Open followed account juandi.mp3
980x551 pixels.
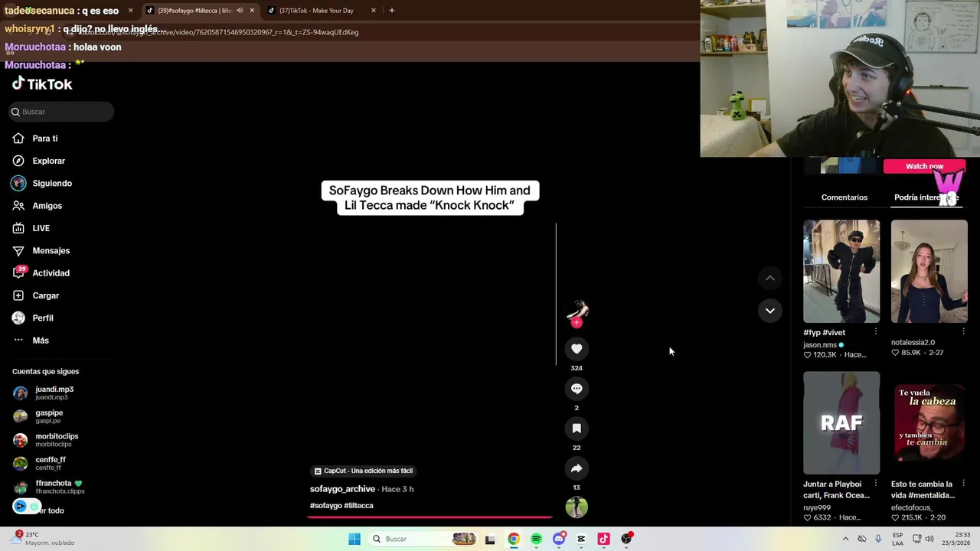tap(54, 393)
